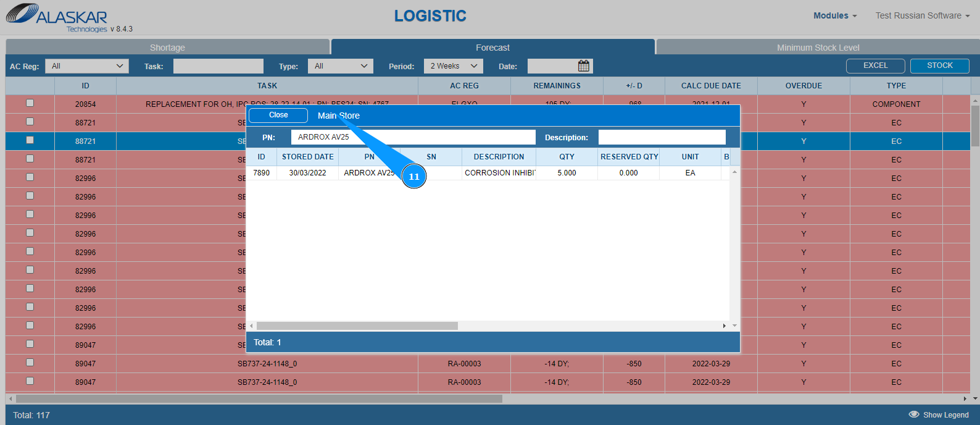Click the 30/03/2022 stored date cell
The height and width of the screenshot is (425, 980).
pos(308,173)
